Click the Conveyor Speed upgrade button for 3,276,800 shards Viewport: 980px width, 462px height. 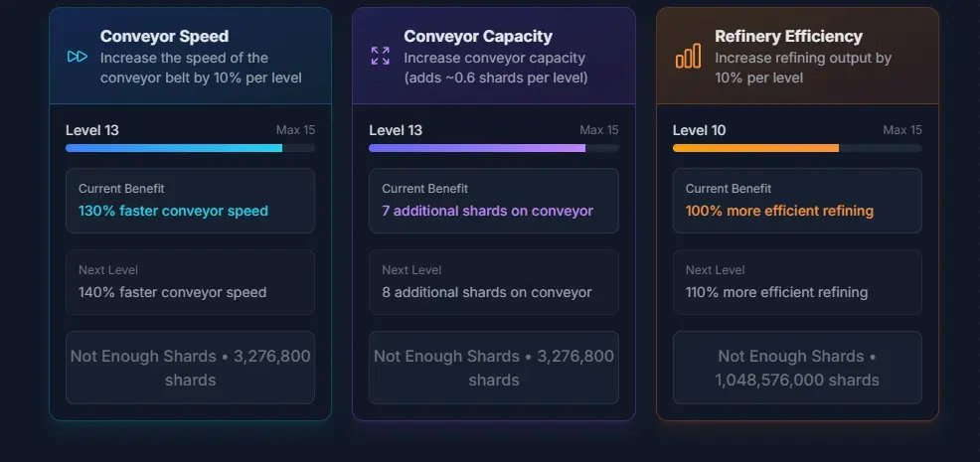click(190, 368)
